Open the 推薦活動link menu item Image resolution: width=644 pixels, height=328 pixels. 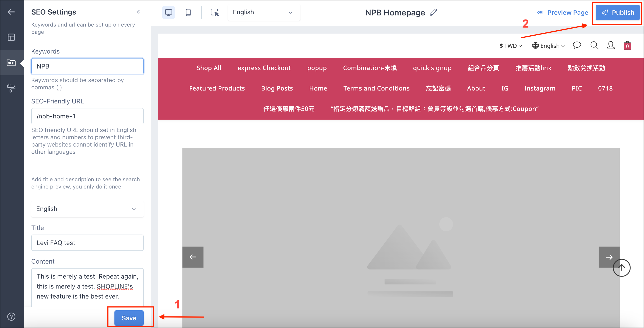point(533,68)
